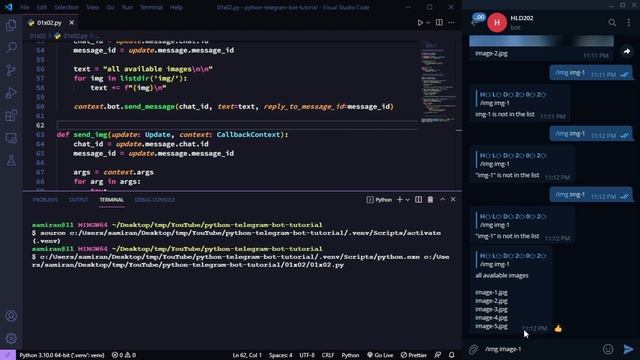Open the Terminal menu
This screenshot has width=640, height=360.
[x=151, y=7]
